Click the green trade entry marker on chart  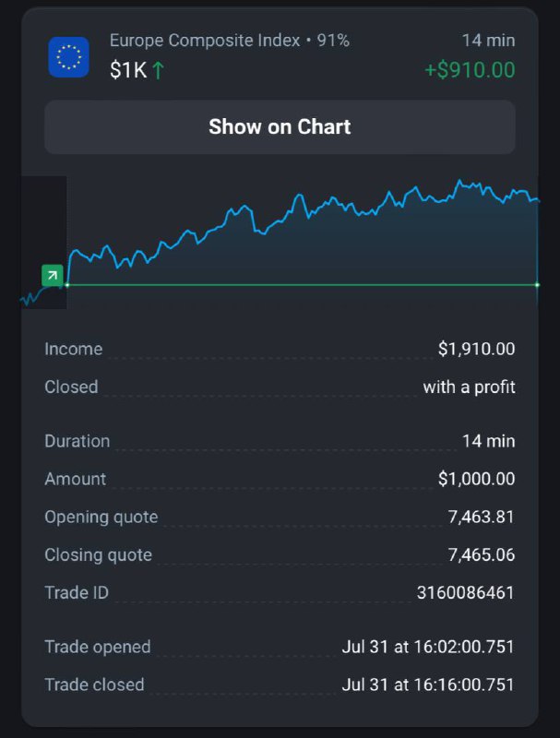point(53,275)
